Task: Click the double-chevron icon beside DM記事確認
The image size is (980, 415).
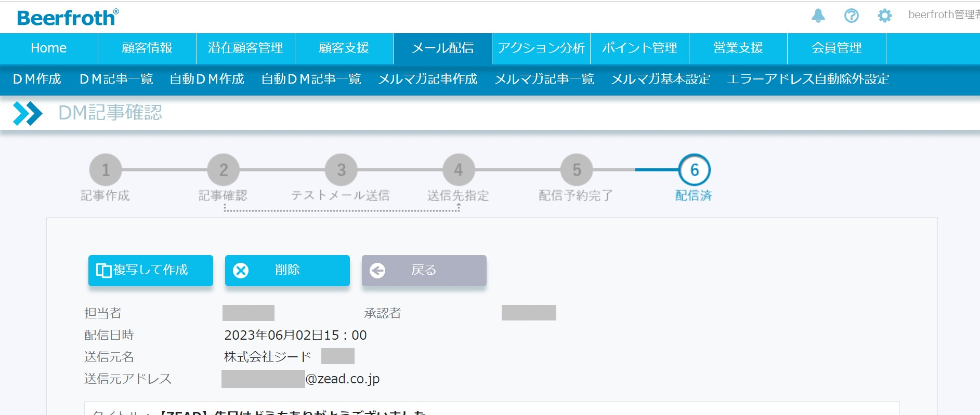Action: pos(28,113)
